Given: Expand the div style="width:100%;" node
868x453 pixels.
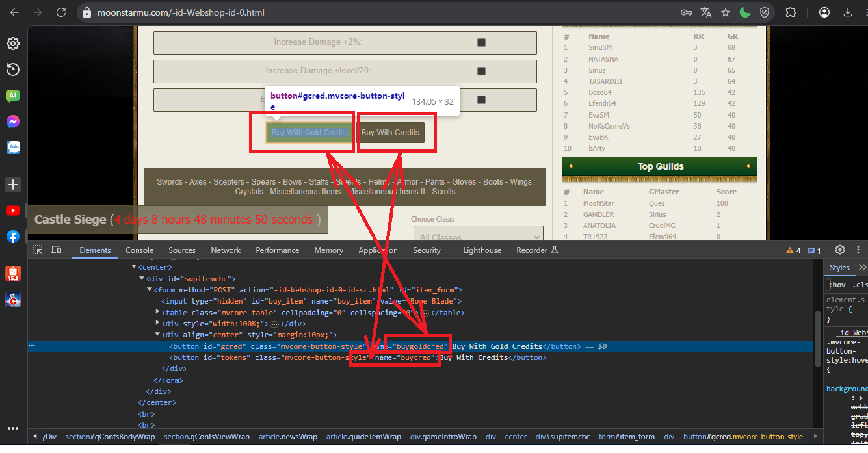Looking at the screenshot, I should [x=157, y=324].
